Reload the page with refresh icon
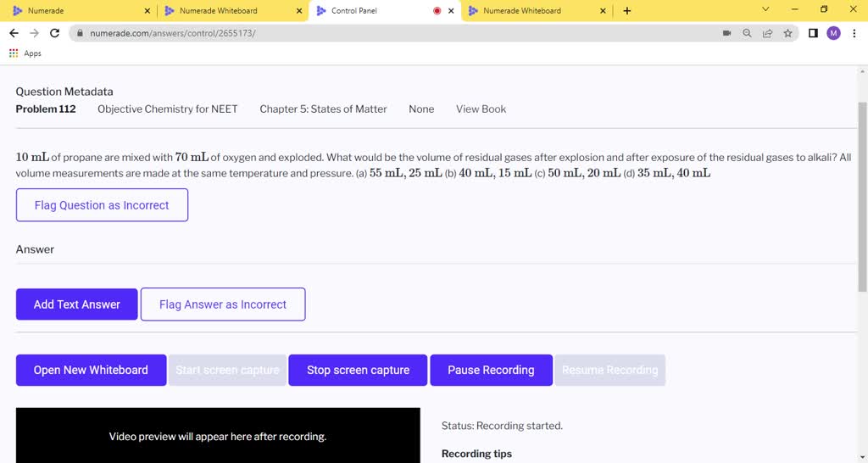This screenshot has height=463, width=868. [x=55, y=33]
